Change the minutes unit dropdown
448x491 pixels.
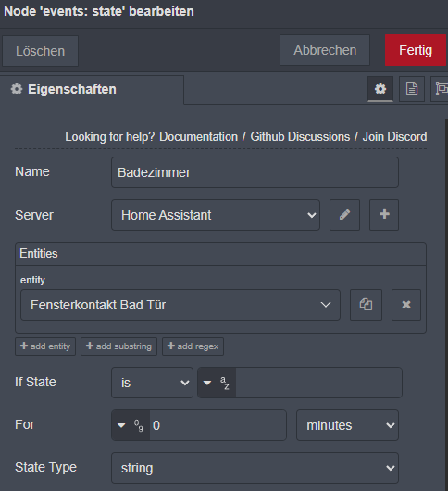pos(348,425)
